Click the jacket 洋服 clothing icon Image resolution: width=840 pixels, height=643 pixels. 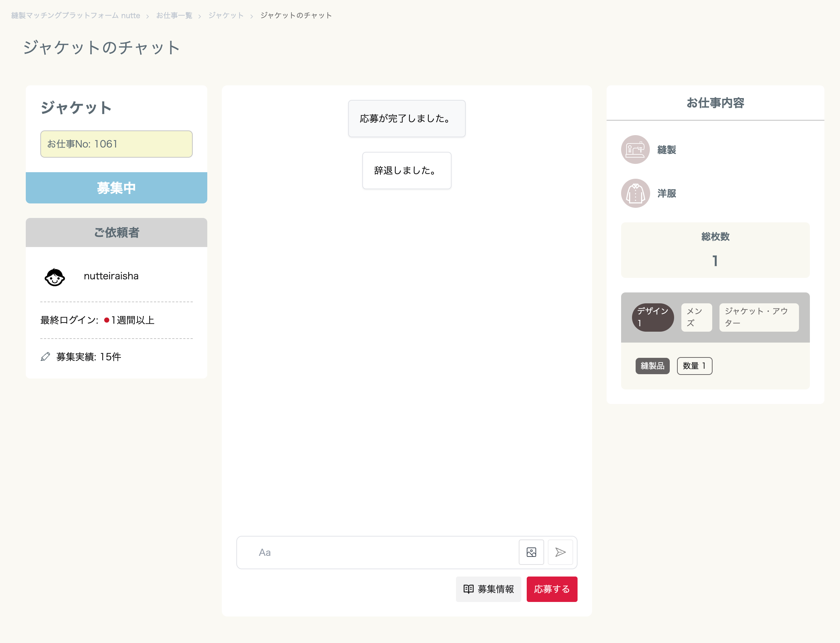[635, 193]
